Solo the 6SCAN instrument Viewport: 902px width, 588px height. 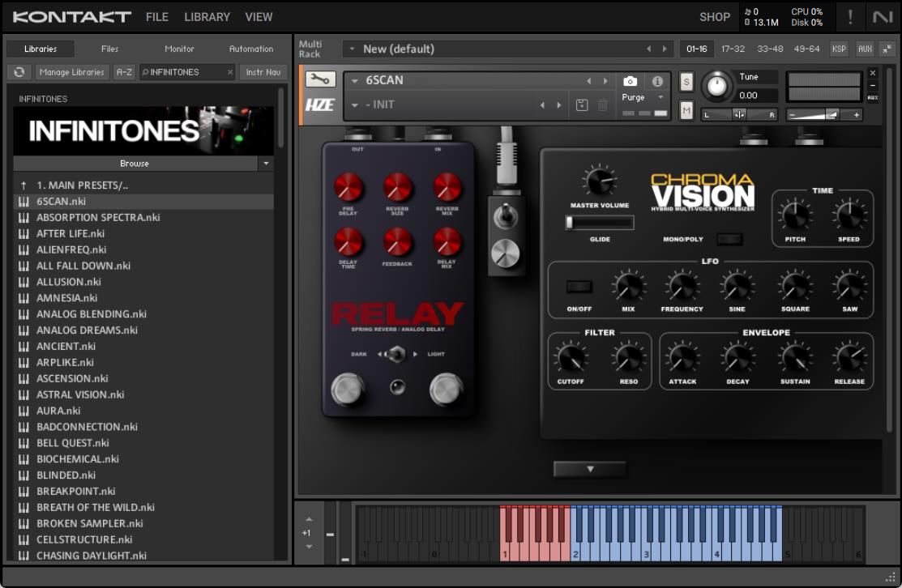(686, 81)
